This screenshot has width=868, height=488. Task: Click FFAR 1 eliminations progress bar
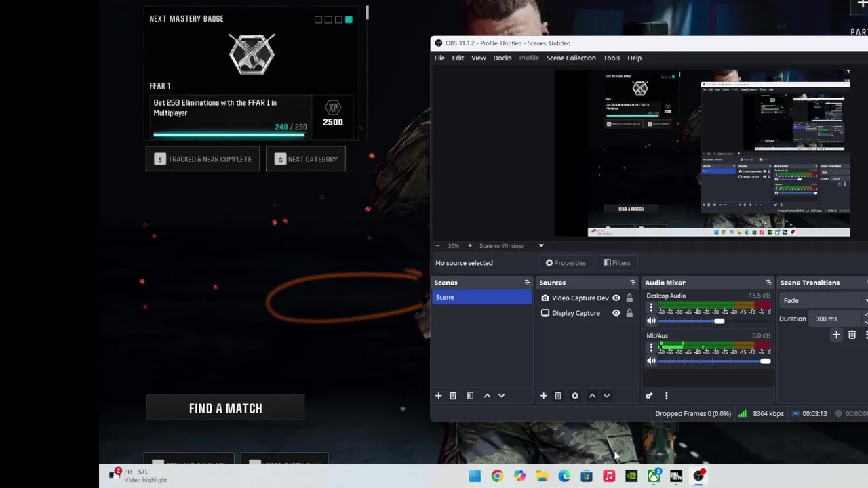(229, 135)
